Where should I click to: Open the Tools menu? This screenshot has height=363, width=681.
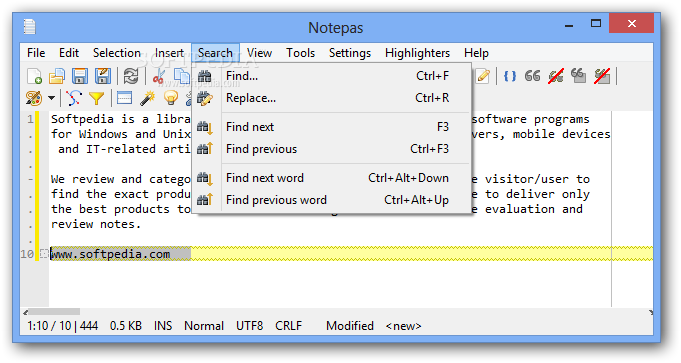point(301,53)
